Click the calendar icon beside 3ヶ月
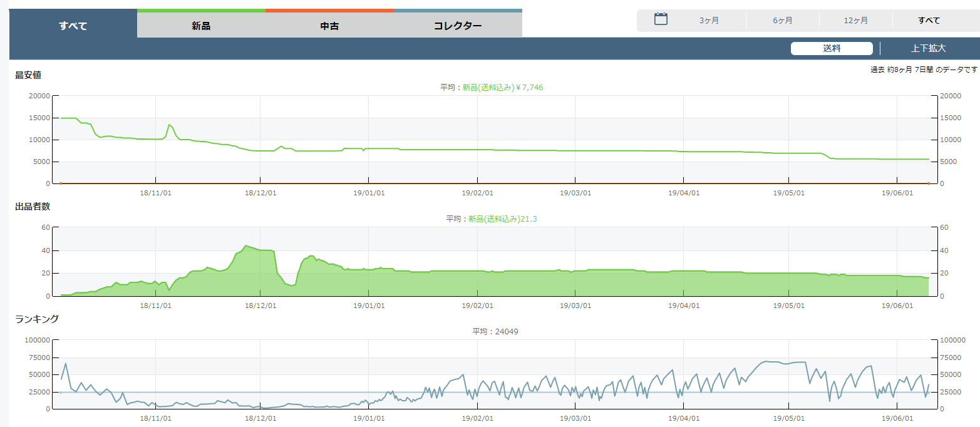This screenshot has height=427, width=980. click(x=661, y=19)
